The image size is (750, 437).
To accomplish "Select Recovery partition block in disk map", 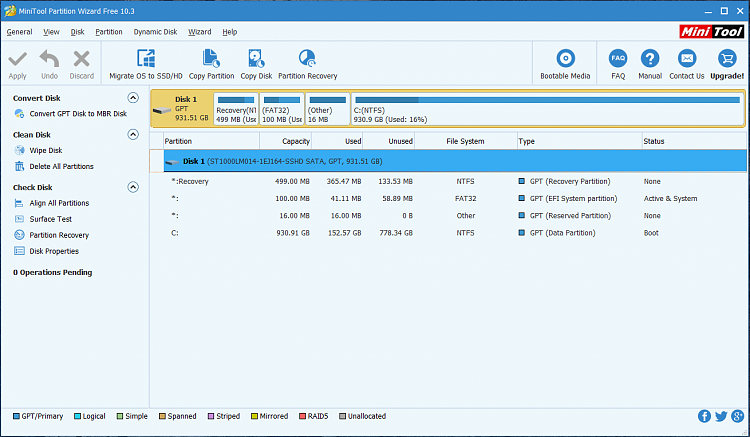I will 236,109.
